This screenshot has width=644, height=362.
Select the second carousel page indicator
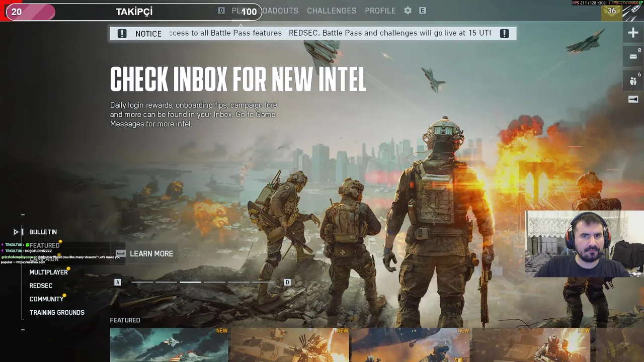click(x=167, y=283)
